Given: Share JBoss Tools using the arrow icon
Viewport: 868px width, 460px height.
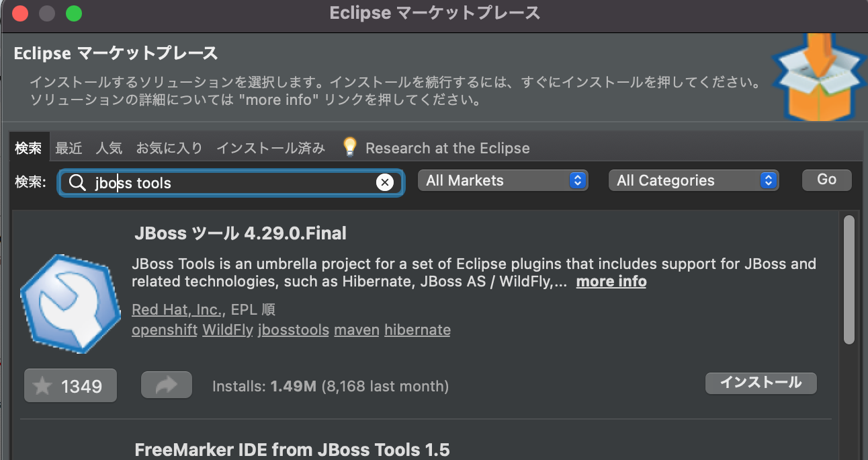Looking at the screenshot, I should coord(167,385).
